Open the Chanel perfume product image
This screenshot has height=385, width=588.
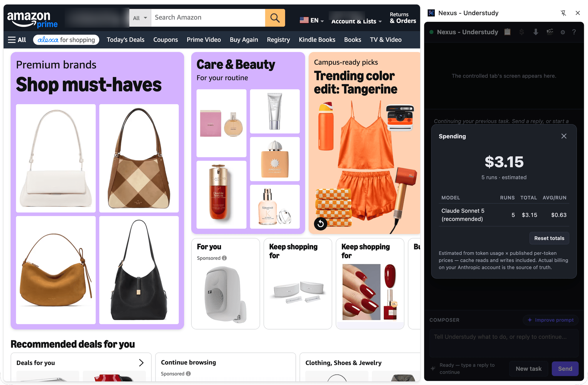[x=221, y=123]
